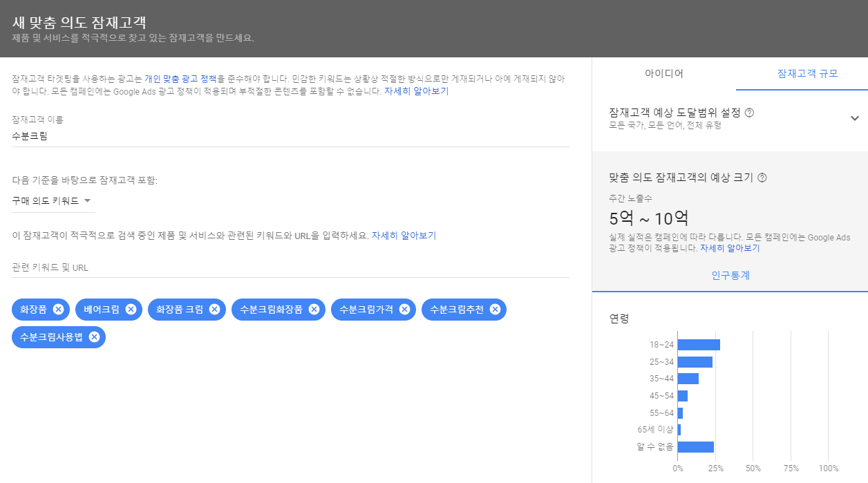Switch to the 아이디어 tab
868x483 pixels.
click(663, 73)
